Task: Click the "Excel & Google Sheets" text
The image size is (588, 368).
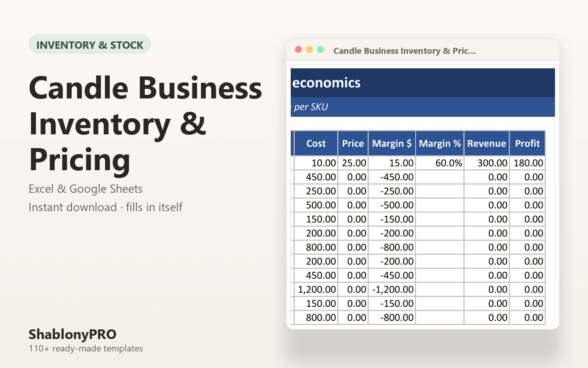Action: coord(85,189)
